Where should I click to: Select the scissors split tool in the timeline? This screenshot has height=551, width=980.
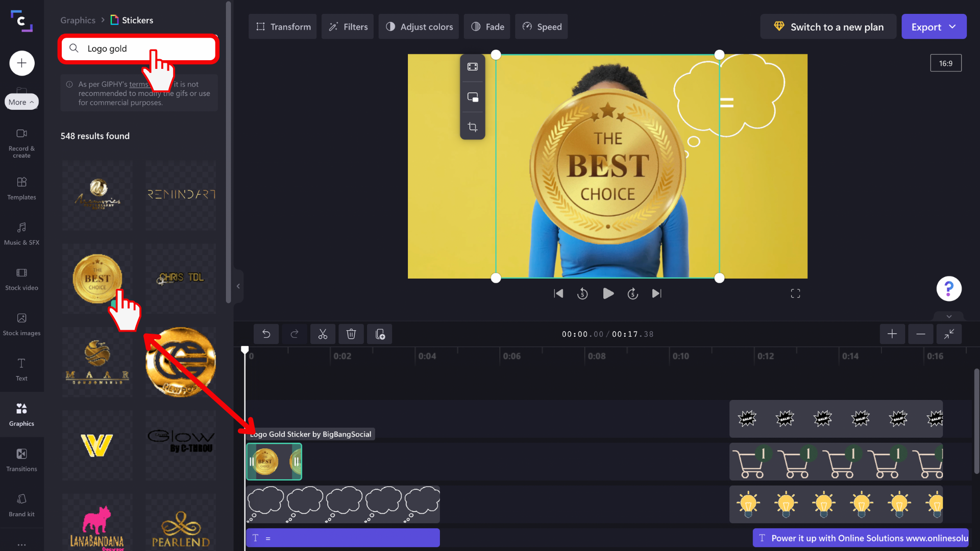coord(323,334)
